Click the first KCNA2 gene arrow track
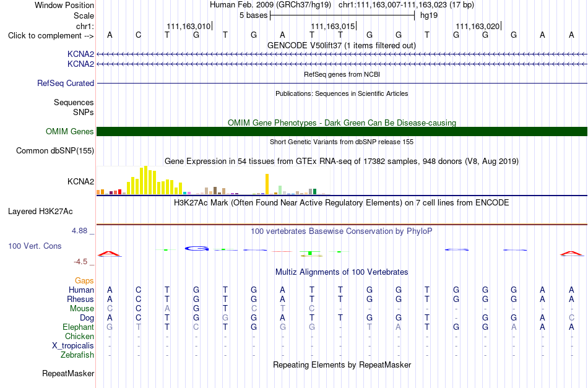 coord(342,54)
